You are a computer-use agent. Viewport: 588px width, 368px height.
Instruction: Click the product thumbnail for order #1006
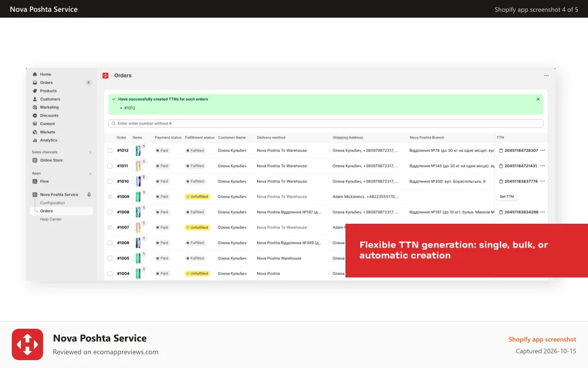(138, 243)
